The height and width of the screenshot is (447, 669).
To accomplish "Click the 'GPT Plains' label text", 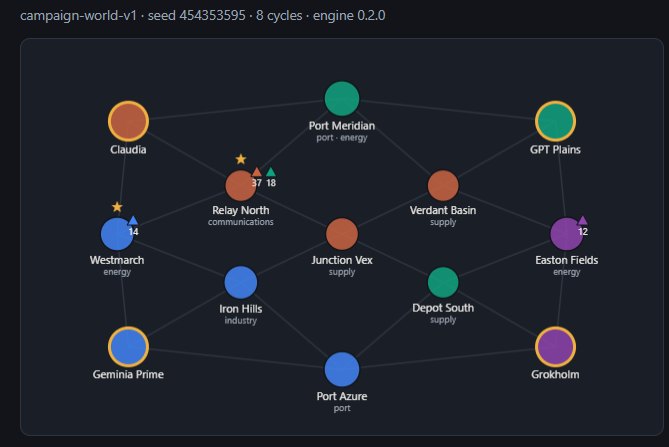I will pyautogui.click(x=555, y=150).
